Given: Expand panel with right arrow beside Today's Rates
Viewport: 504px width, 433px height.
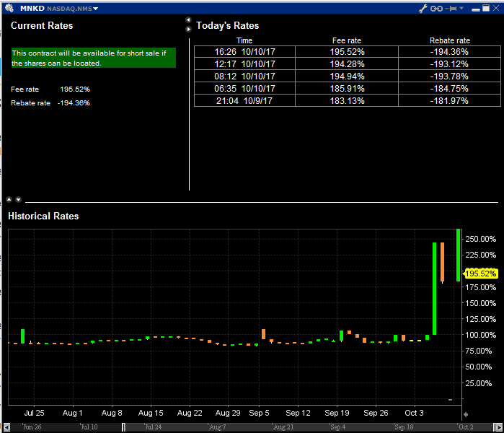Looking at the screenshot, I should click(x=189, y=30).
